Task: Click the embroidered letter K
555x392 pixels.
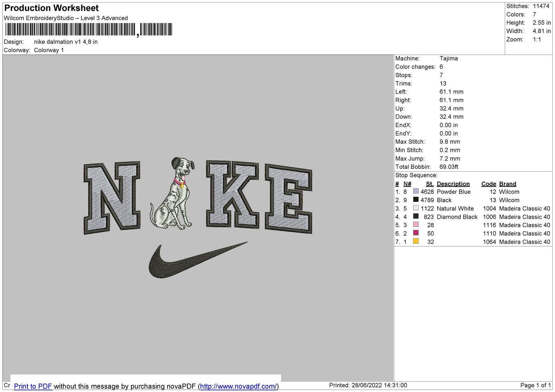Action: click(x=233, y=194)
